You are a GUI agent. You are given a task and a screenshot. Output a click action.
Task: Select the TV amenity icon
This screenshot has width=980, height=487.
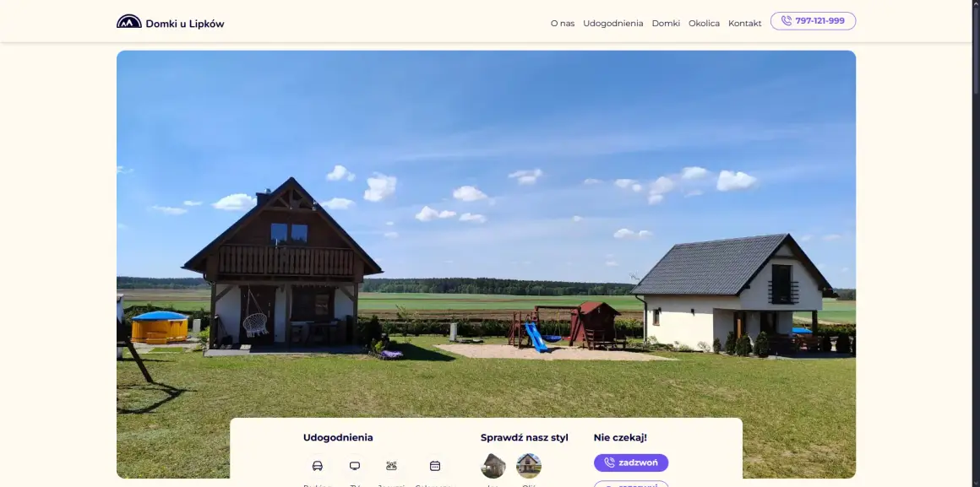click(x=354, y=465)
